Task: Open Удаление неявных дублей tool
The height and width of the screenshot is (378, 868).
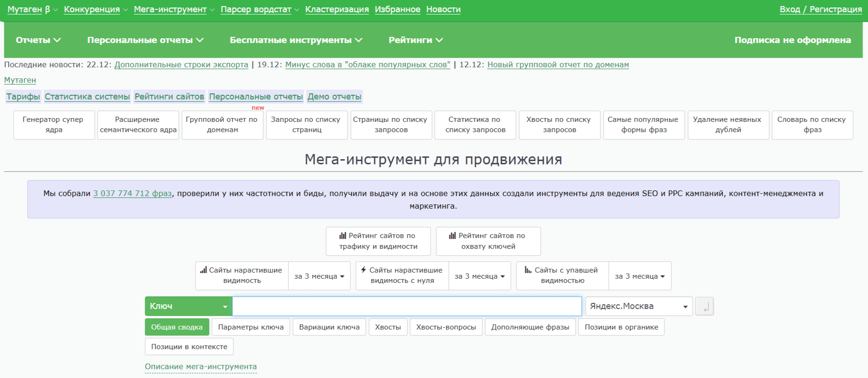Action: coord(729,125)
